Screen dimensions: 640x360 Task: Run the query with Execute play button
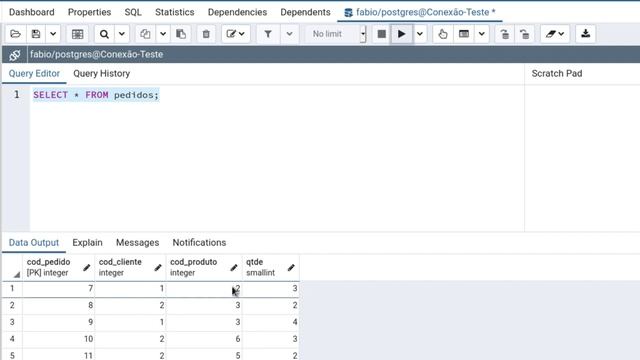tap(402, 34)
